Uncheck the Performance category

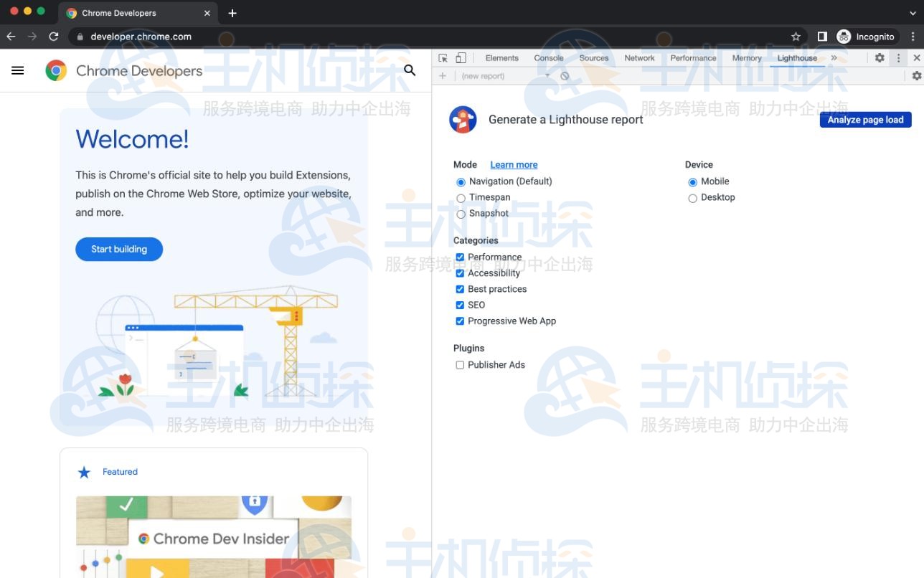[460, 257]
